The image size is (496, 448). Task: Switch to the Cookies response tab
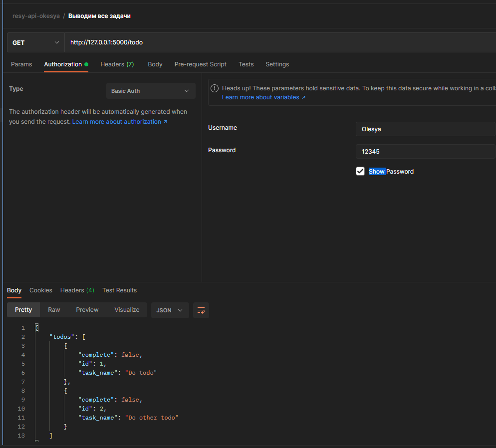coord(40,290)
